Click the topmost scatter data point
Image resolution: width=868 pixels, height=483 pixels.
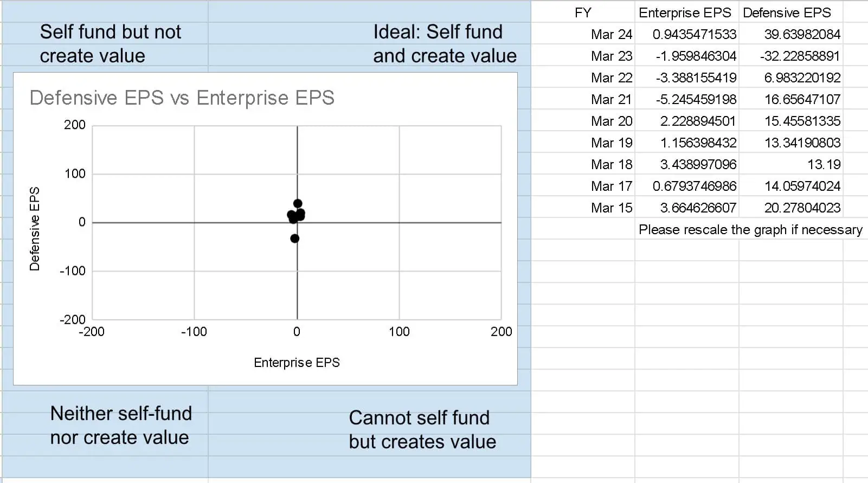tap(298, 204)
